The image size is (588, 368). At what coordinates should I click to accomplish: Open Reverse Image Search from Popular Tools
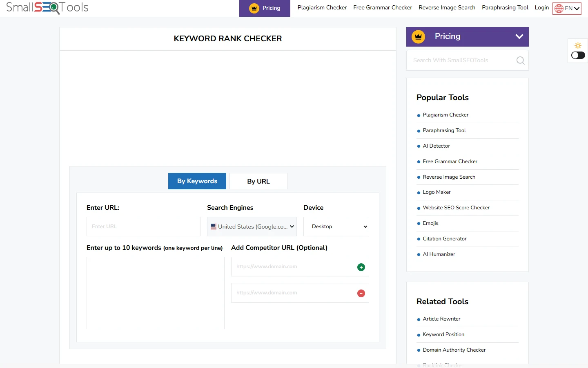click(449, 177)
